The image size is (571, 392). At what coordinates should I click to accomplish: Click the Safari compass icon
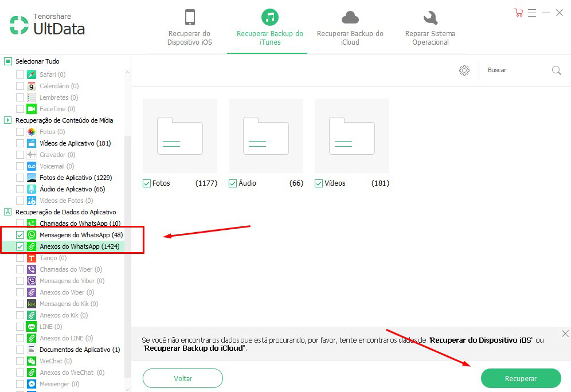32,75
